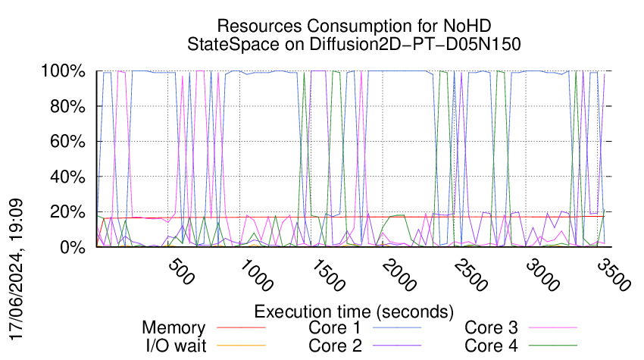The image size is (644, 360).
Task: Click the purple Core 2 legend line sample
Action: (397, 346)
